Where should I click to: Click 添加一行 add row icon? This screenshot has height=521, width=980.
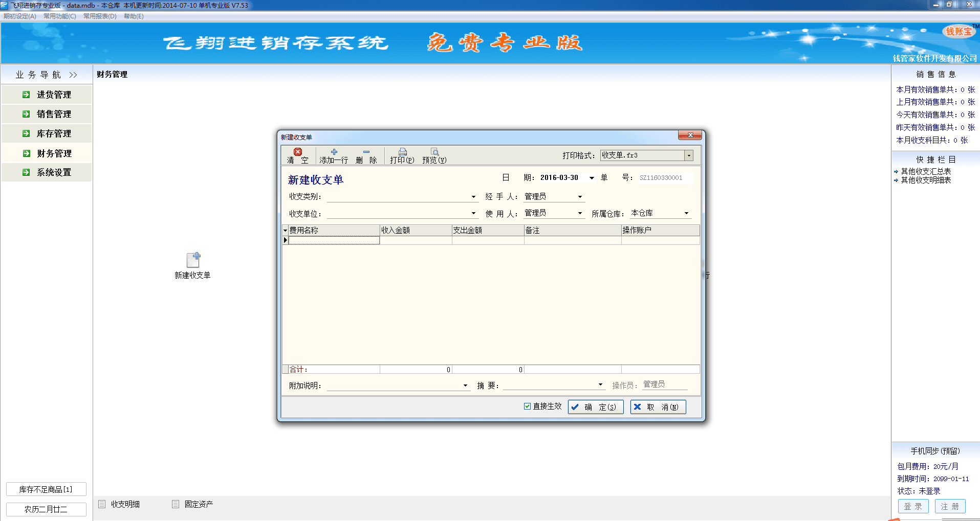coord(334,152)
